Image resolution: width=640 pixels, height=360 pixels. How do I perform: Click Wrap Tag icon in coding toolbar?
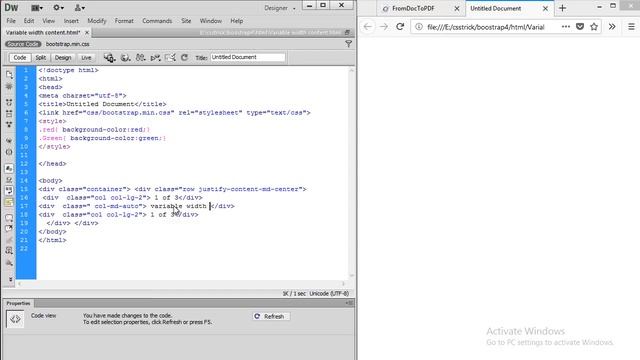[9, 240]
